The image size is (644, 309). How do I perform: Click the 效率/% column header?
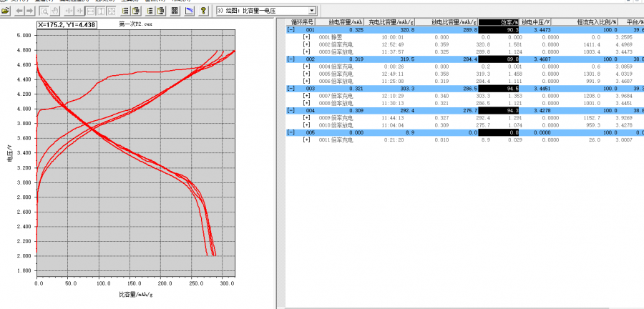499,23
